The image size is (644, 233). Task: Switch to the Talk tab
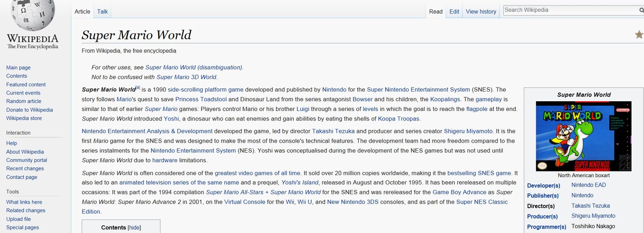(x=102, y=12)
